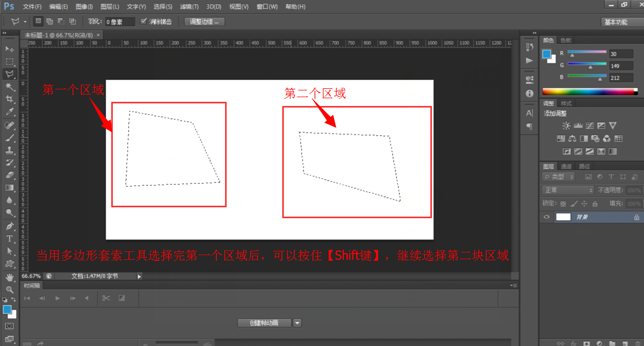Open the 类型 layer filter dropdown
Viewport: 644px width, 346px height.
pos(558,177)
